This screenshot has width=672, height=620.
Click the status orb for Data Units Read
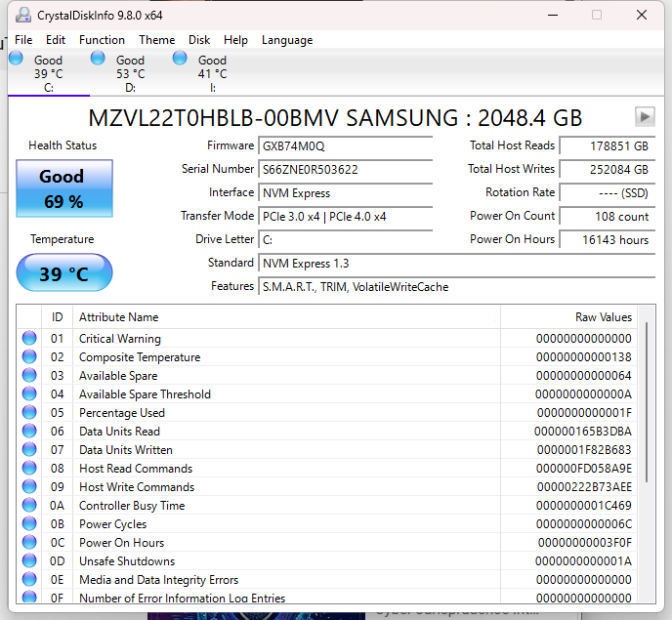29,431
